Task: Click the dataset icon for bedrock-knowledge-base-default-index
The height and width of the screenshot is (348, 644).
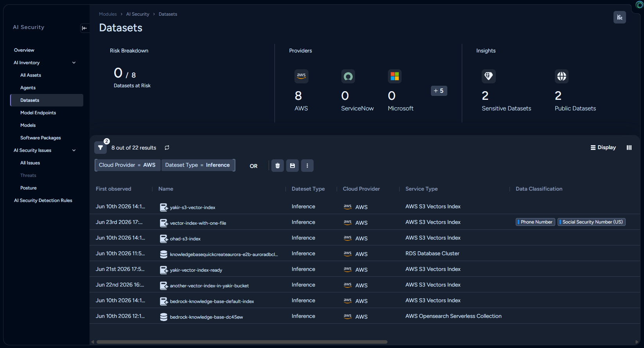Action: [164, 301]
